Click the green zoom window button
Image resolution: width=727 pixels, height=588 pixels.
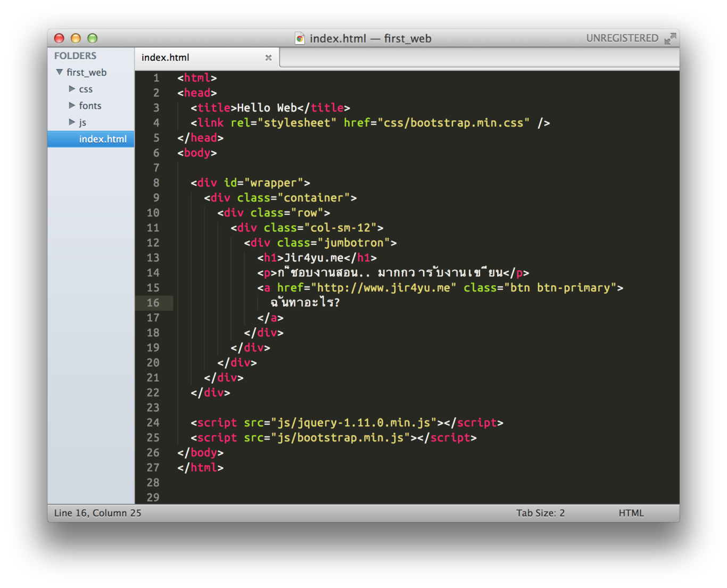click(x=93, y=38)
